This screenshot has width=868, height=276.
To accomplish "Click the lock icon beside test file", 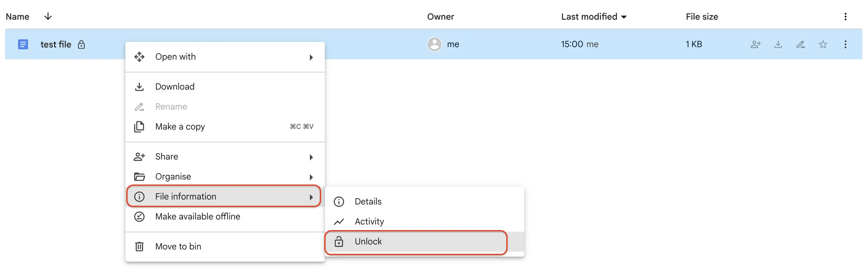I will coord(81,44).
